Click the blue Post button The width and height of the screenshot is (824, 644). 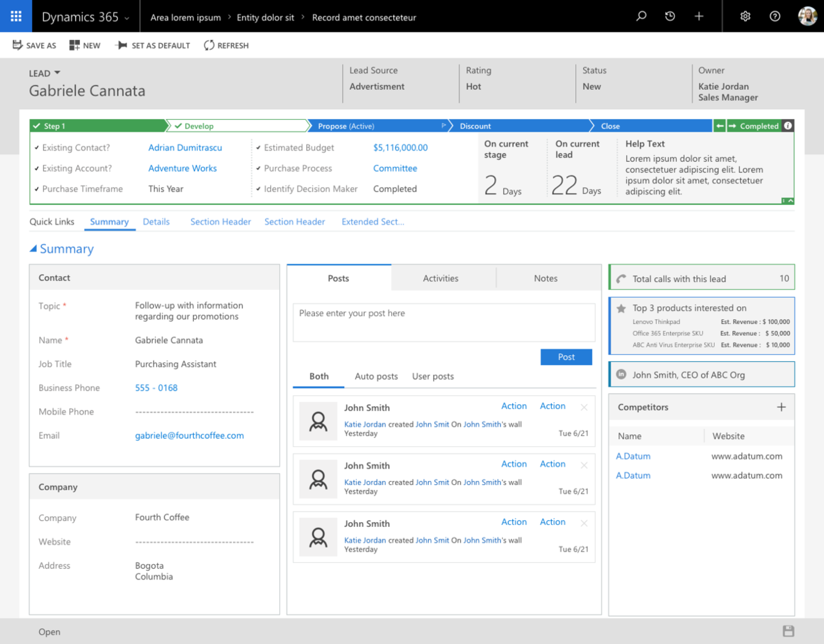click(566, 357)
